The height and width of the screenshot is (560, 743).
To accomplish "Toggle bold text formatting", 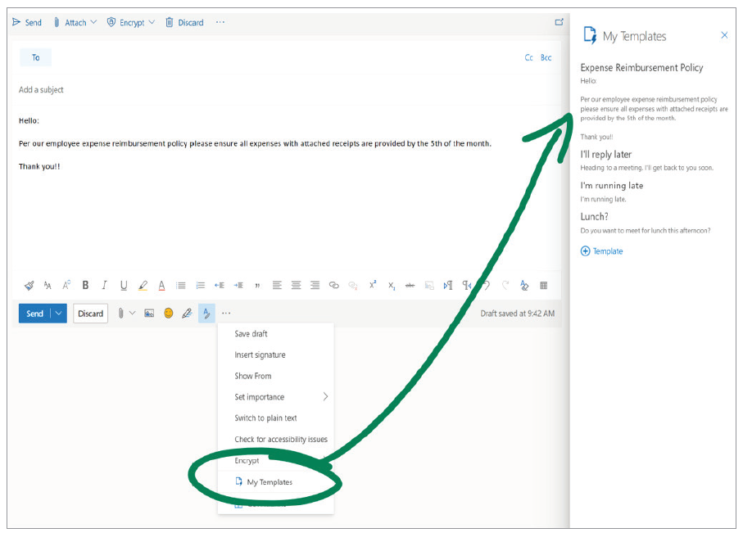I will click(x=85, y=286).
